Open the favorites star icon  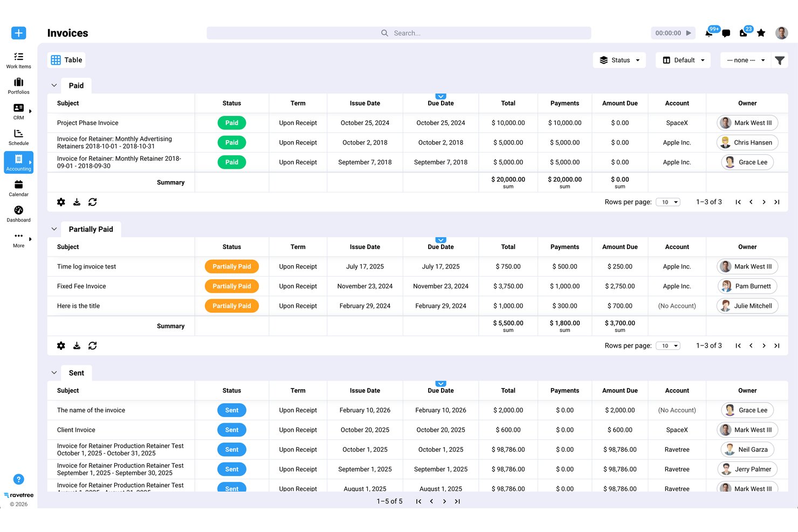coord(761,33)
